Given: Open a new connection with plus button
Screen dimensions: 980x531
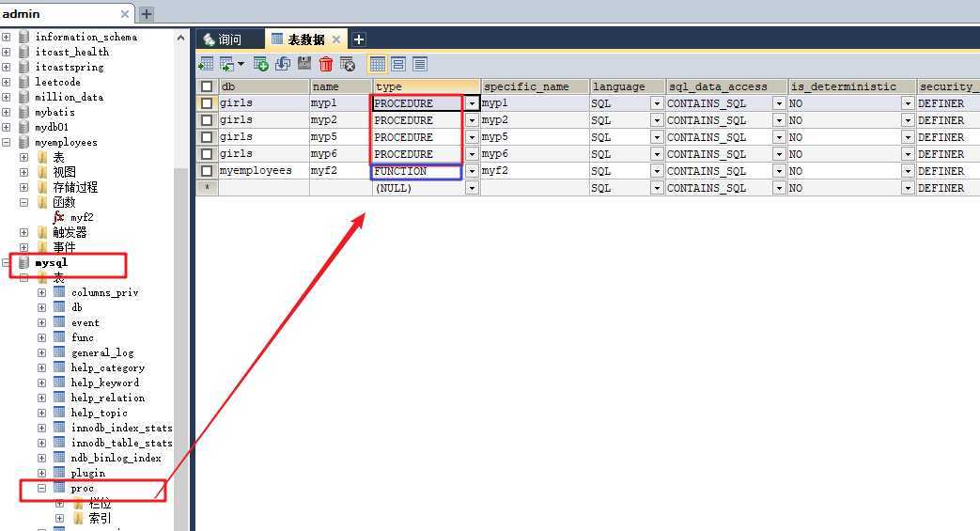Looking at the screenshot, I should [x=147, y=14].
